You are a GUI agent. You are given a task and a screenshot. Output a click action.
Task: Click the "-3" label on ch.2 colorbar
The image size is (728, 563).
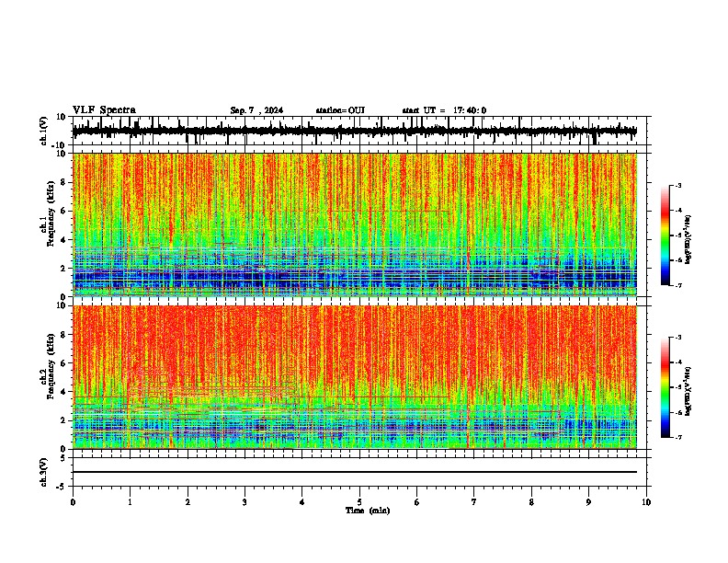click(x=677, y=338)
